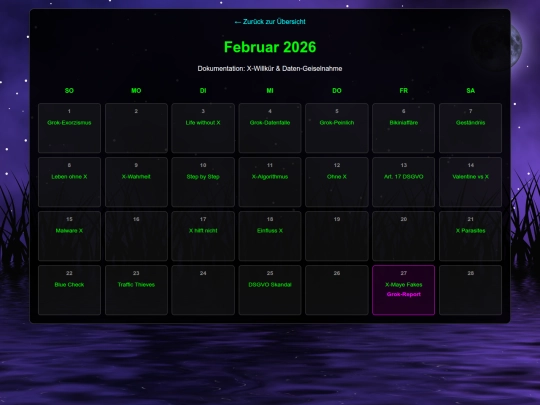Open the X-Algorithmus entry on day 11
Viewport: 540px width, 405px height.
coord(270,177)
